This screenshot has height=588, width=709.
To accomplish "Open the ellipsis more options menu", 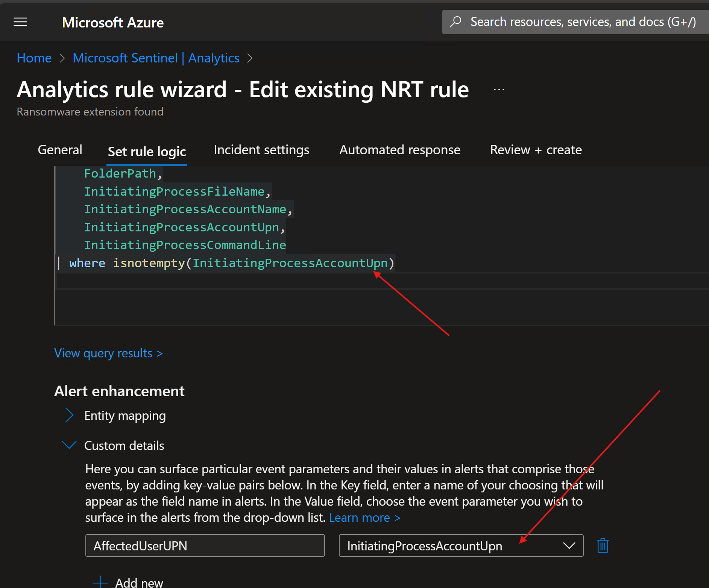I will pos(499,90).
